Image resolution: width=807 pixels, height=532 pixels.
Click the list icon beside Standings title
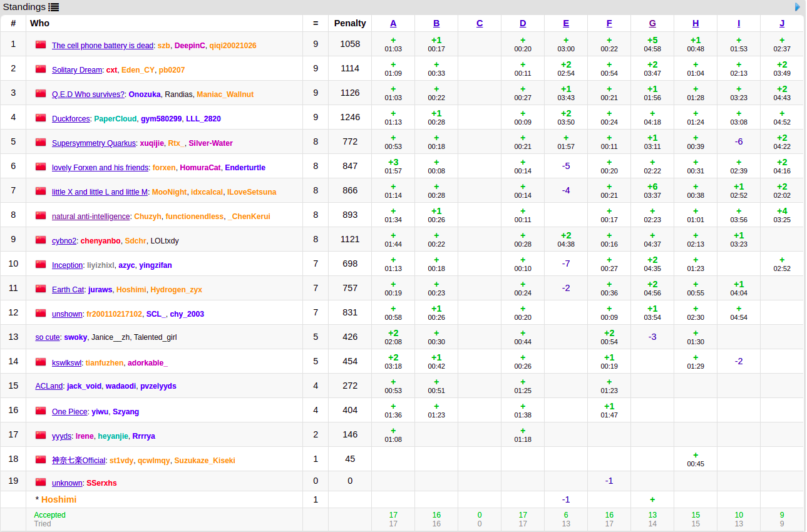coord(54,8)
